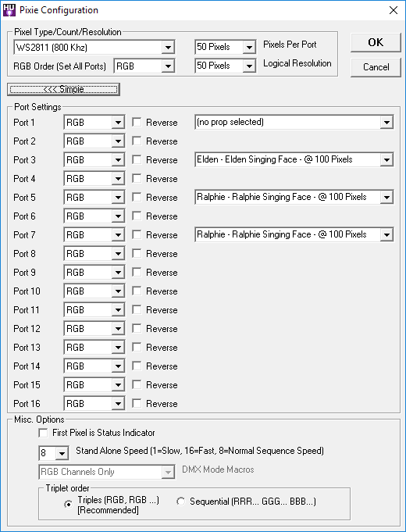Viewport: 406px width, 532px height.
Task: Open Port 15 RGB order dropdown
Action: coord(94,385)
